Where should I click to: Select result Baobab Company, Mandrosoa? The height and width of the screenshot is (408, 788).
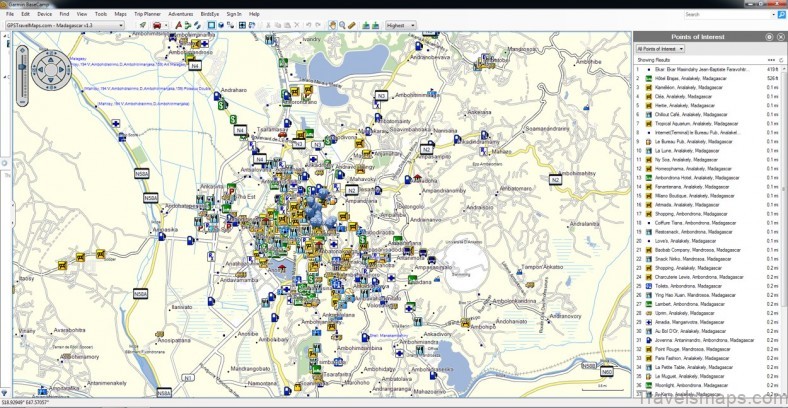(x=708, y=250)
